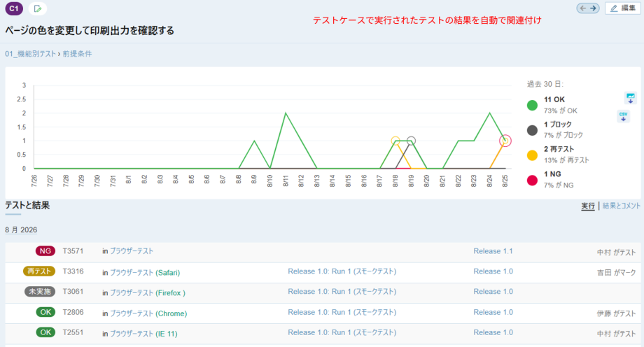Click the 再テスト status badge for T3316
The width and height of the screenshot is (644, 347).
(39, 271)
